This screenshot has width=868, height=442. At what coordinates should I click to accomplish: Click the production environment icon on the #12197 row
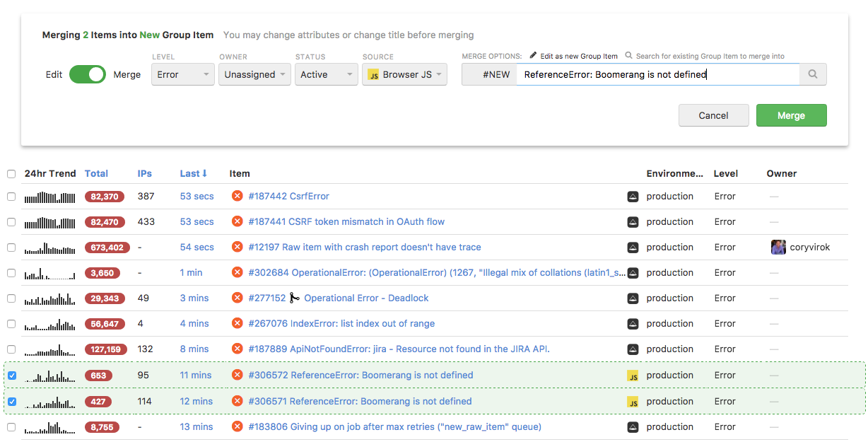(x=633, y=247)
